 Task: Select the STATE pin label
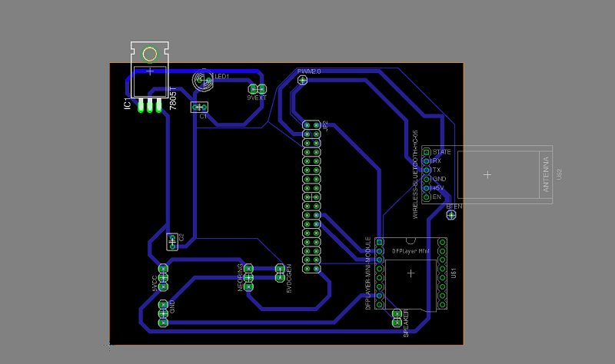[442, 152]
